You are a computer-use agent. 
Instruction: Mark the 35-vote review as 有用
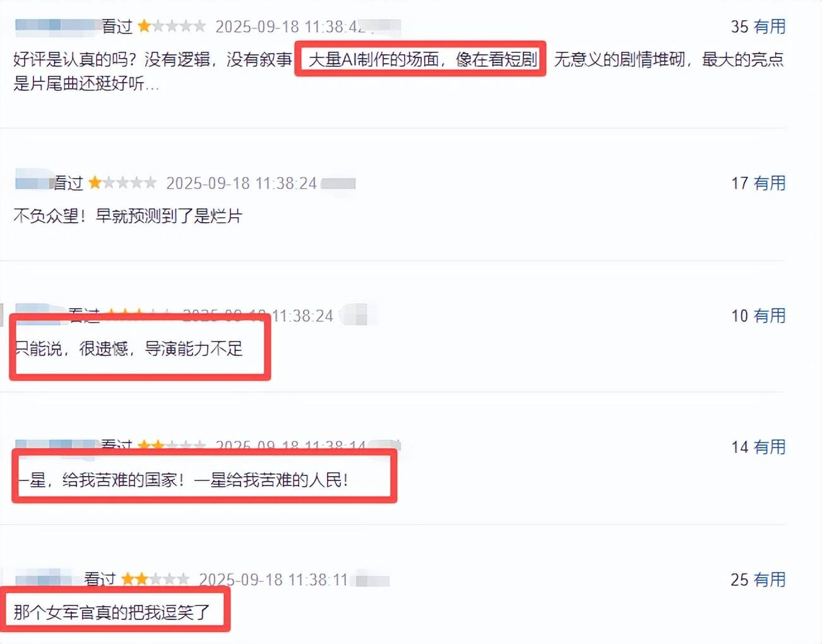(769, 27)
